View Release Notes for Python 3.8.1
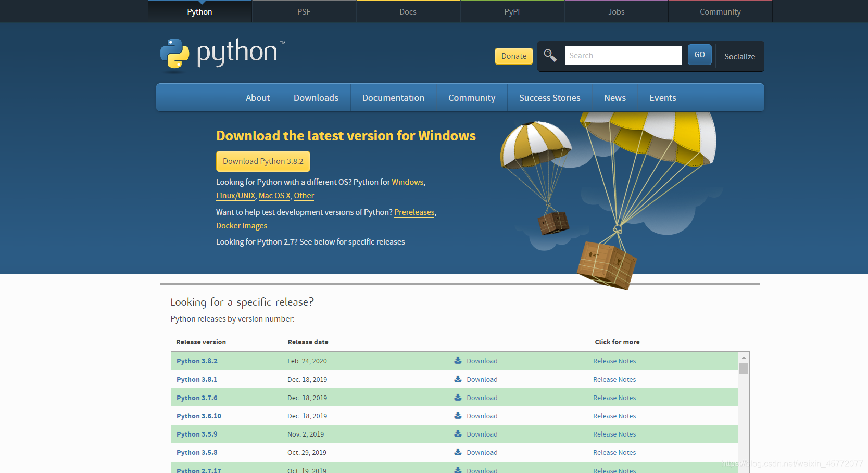This screenshot has height=473, width=868. pyautogui.click(x=614, y=379)
